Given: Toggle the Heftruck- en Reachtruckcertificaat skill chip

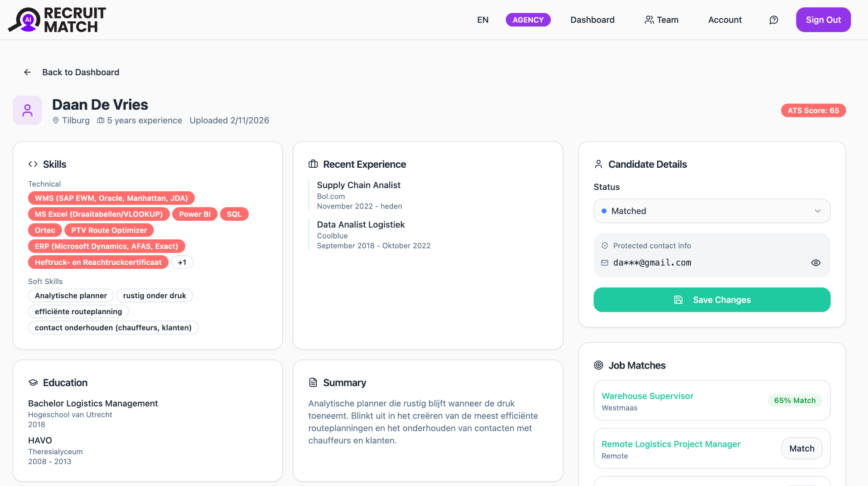Looking at the screenshot, I should click(98, 262).
